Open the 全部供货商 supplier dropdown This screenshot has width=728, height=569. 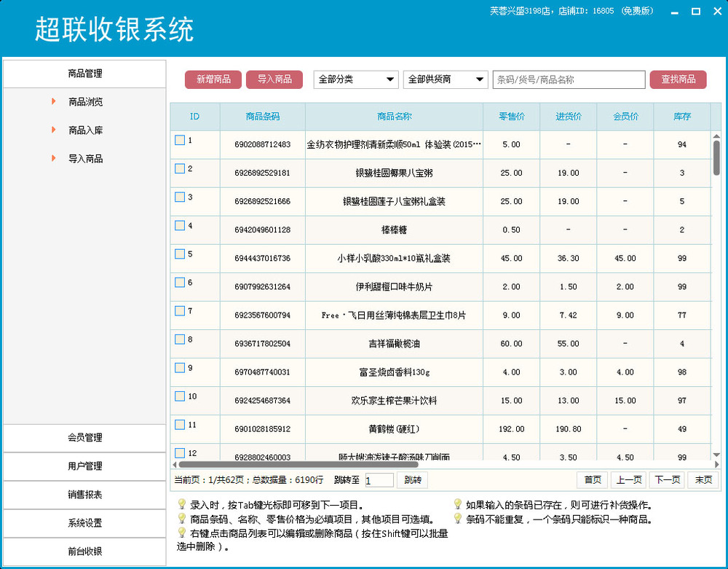(446, 79)
